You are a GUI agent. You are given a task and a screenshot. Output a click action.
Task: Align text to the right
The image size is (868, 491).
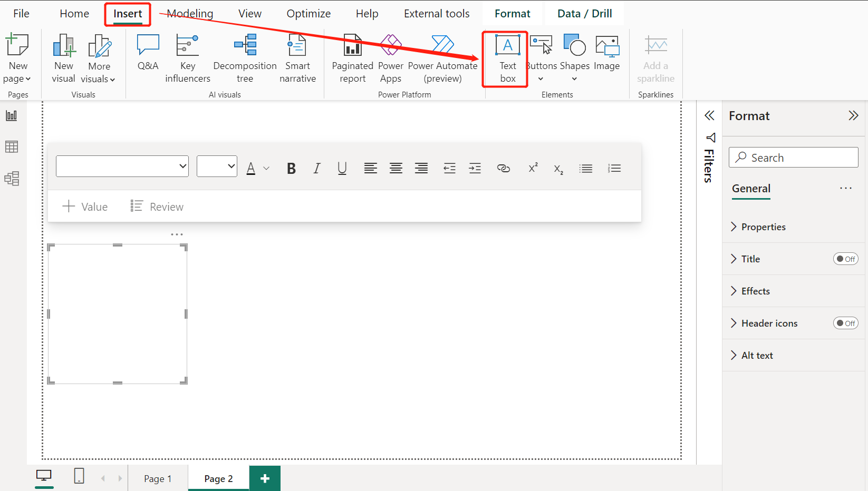coord(421,169)
